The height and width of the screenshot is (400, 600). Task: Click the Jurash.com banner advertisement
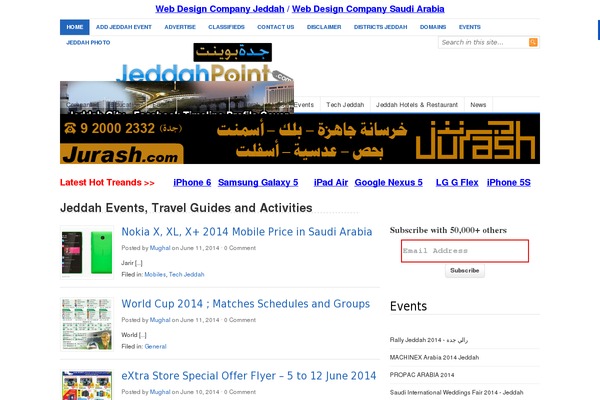tap(300, 139)
